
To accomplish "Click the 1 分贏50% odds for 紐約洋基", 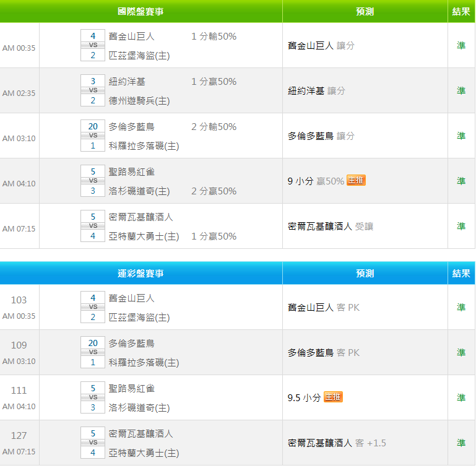I will click(x=214, y=81).
